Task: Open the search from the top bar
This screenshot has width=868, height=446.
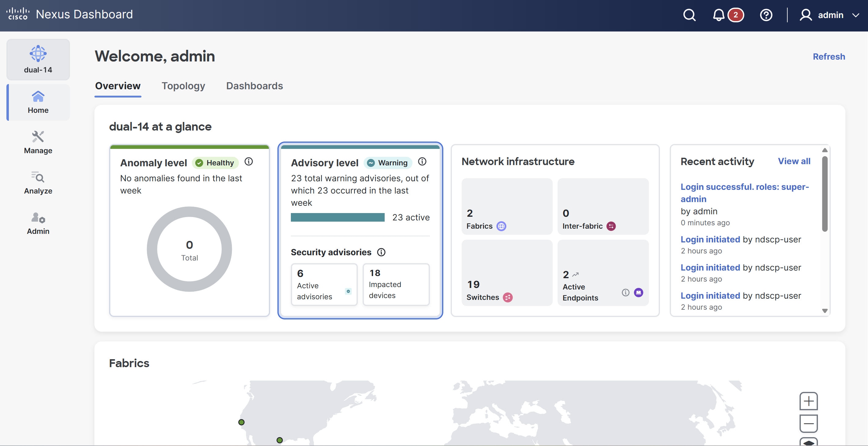Action: 689,15
